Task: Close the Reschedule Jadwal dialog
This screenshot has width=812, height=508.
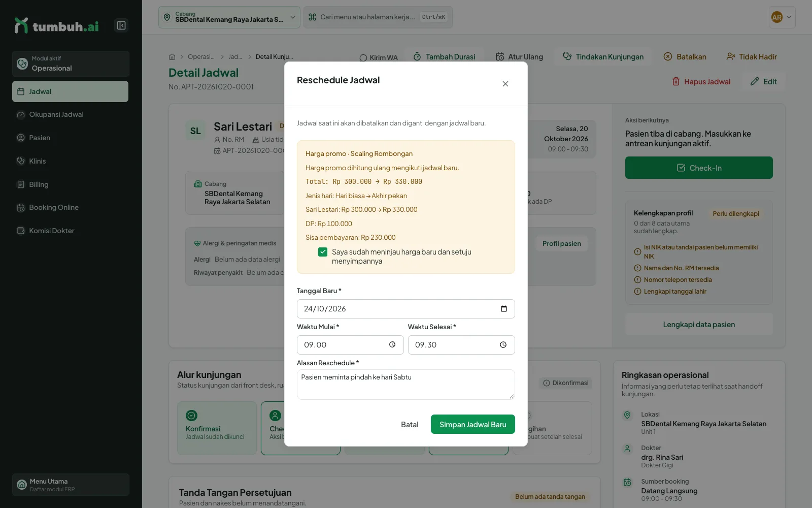Action: tap(505, 84)
